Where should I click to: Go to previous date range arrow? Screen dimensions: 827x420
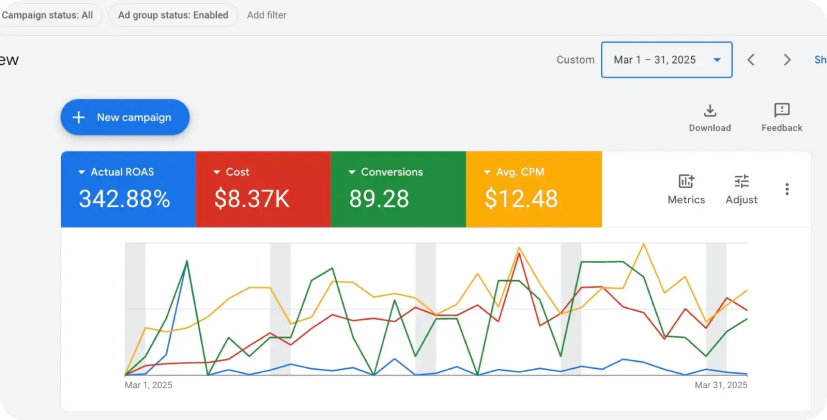click(x=751, y=60)
